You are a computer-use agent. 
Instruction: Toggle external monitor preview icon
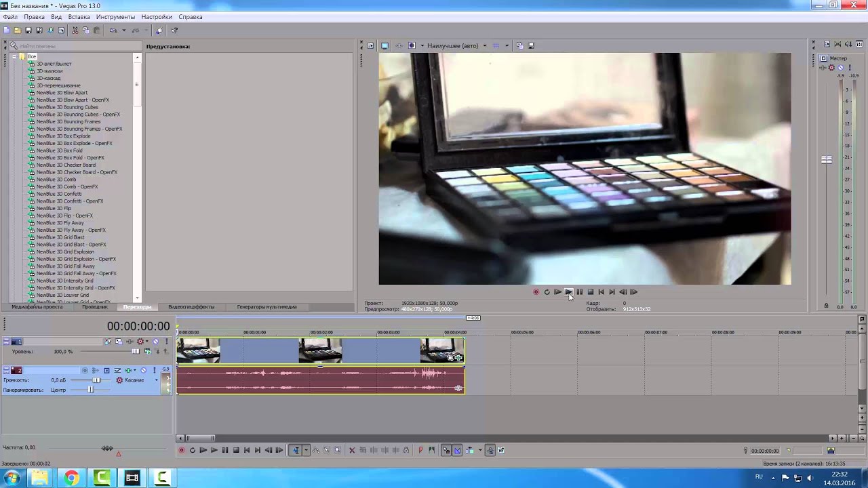pyautogui.click(x=384, y=45)
